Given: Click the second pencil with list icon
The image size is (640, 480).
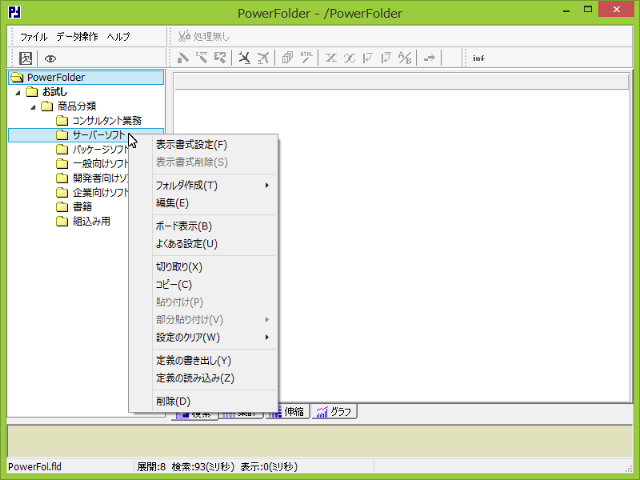Looking at the screenshot, I should 201,58.
